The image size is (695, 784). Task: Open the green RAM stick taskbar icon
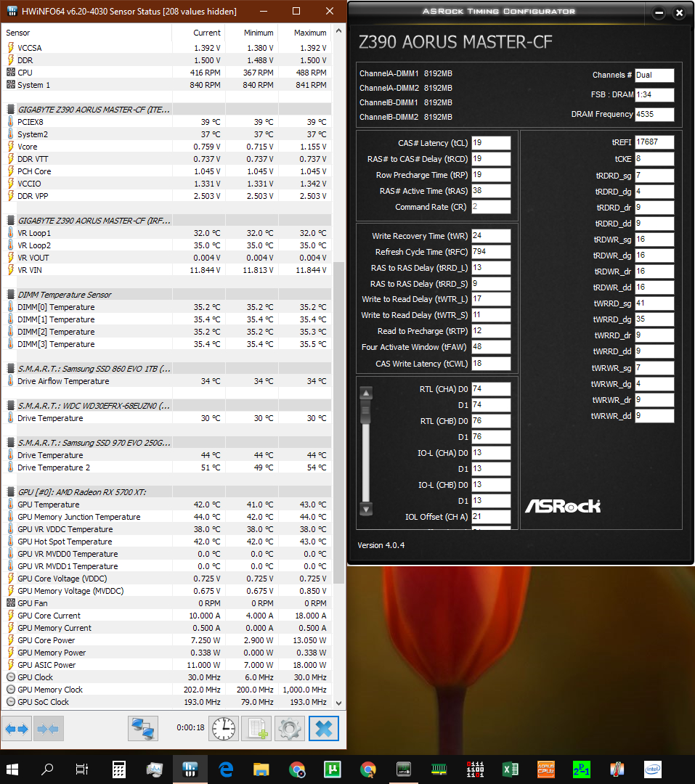click(439, 769)
